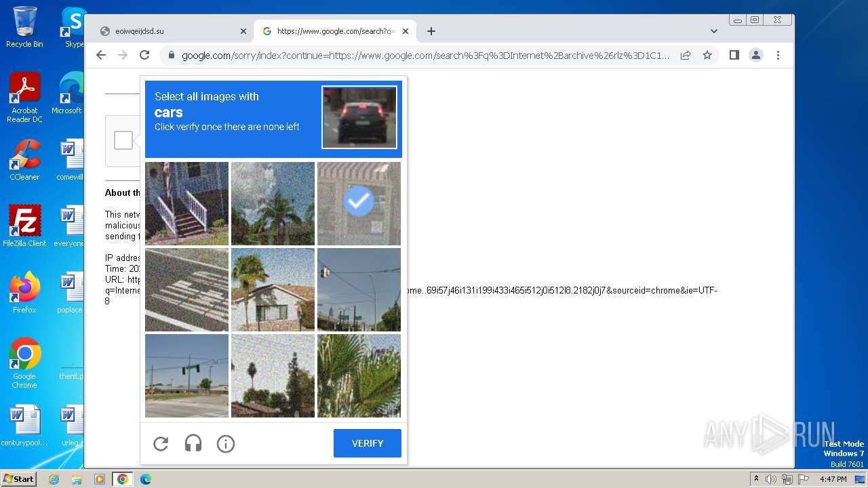
Task: Show hidden system tray icons
Action: coord(756,479)
